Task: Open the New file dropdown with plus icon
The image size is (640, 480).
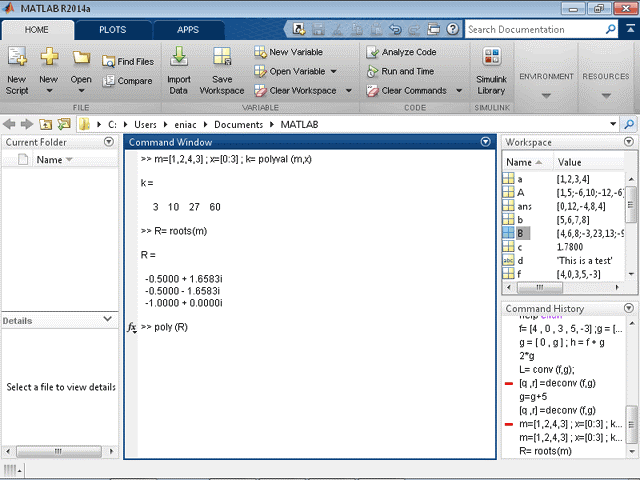Action: click(49, 70)
